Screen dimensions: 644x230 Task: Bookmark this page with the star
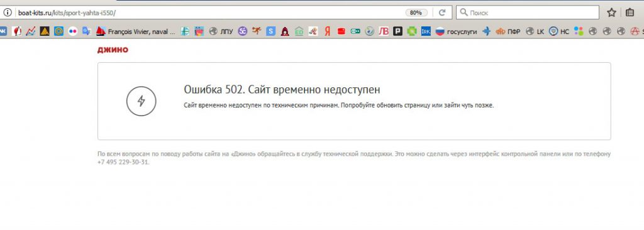click(611, 13)
